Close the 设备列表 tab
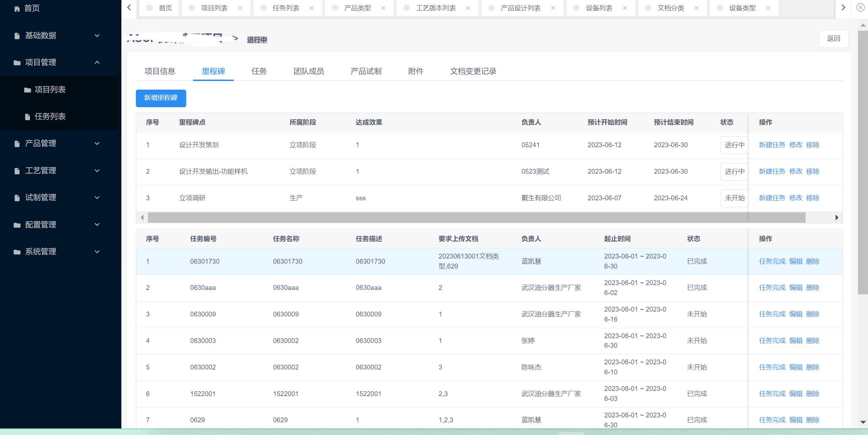 click(625, 8)
